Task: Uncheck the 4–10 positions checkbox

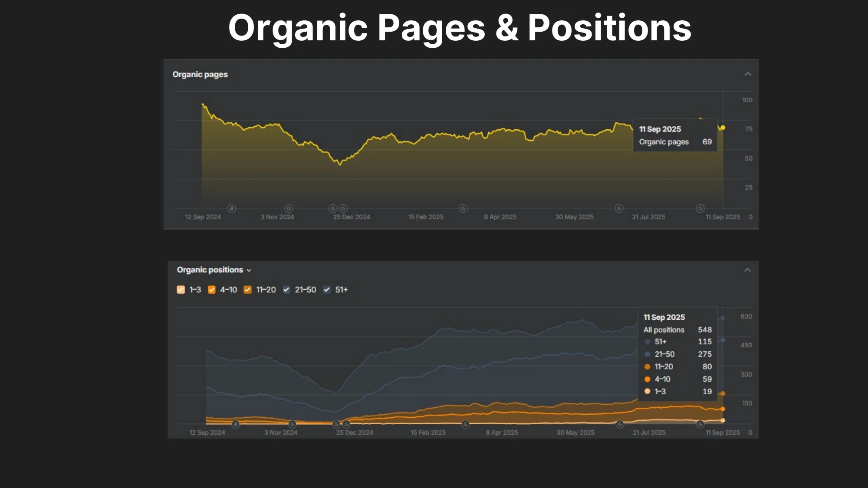Action: click(212, 290)
